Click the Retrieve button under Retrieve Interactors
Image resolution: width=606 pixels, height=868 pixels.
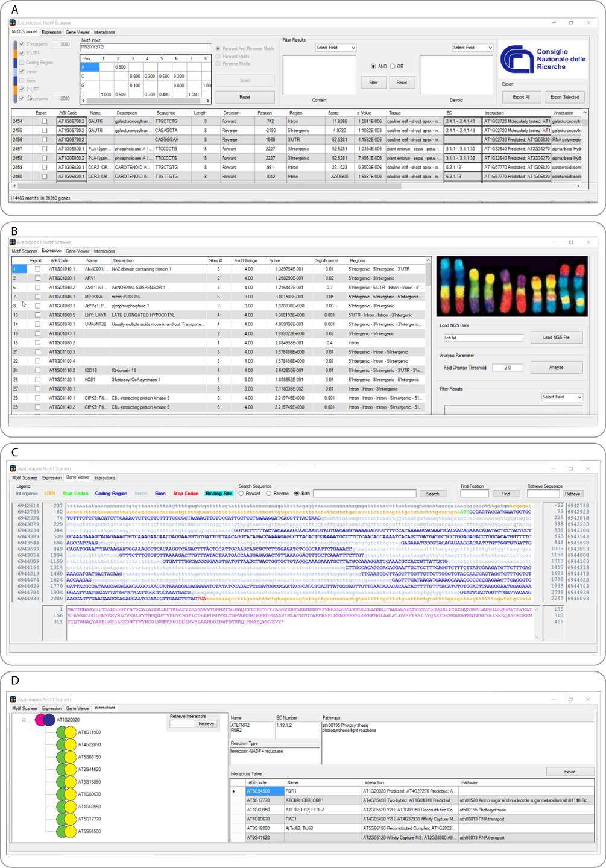tap(206, 724)
